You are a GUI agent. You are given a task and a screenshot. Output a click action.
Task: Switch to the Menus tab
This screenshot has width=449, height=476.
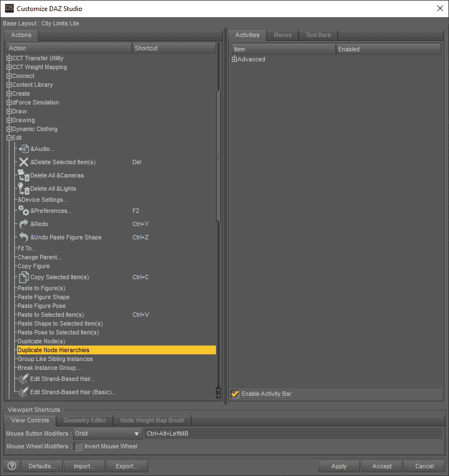pos(282,35)
